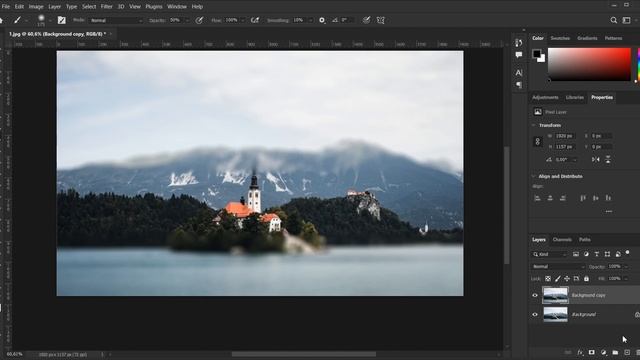Click align left edges icon
This screenshot has height=360, width=640.
[537, 198]
